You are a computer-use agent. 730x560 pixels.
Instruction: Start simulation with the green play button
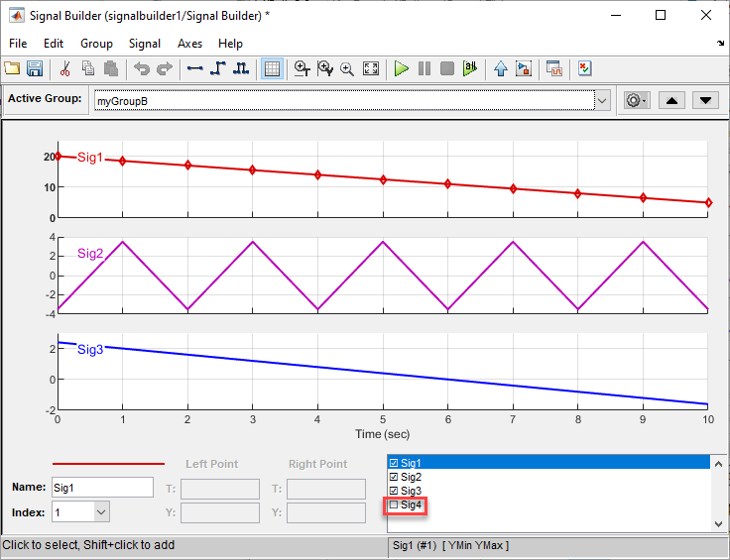(x=401, y=68)
